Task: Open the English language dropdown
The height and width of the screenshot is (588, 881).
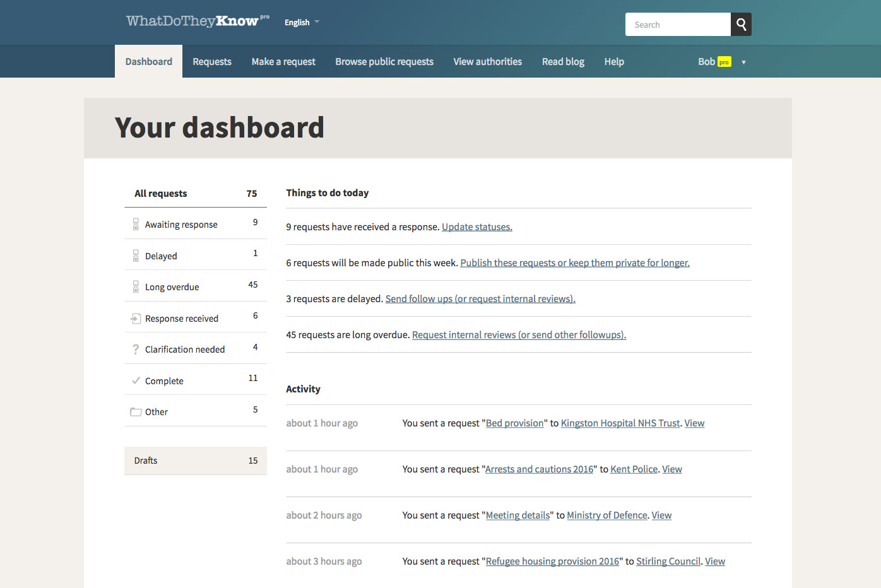Action: coord(302,22)
